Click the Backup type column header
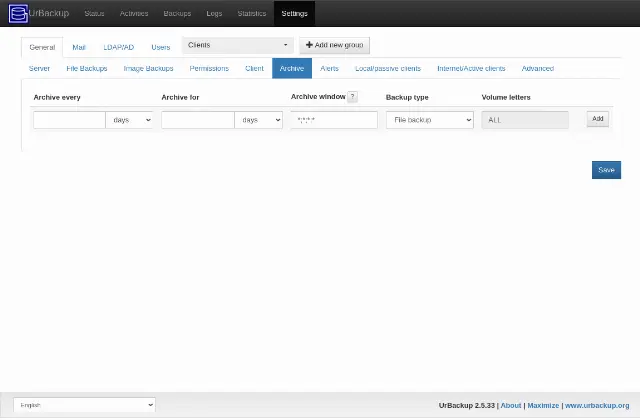The image size is (640, 420). (x=407, y=97)
